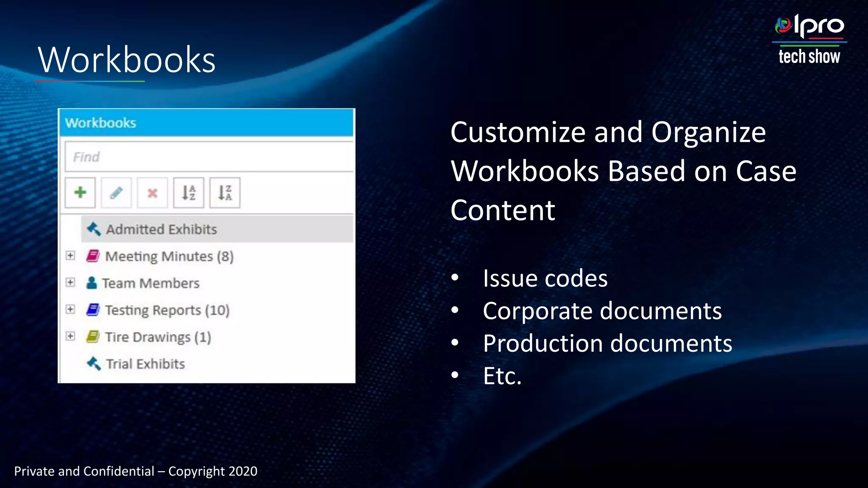Click the red X delete workbook icon
Image resolution: width=868 pixels, height=488 pixels.
pyautogui.click(x=152, y=193)
